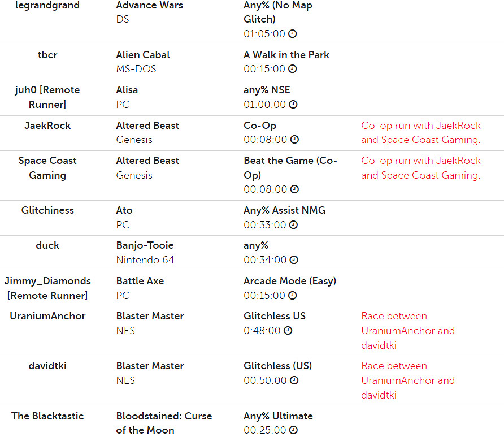Image resolution: width=504 pixels, height=437 pixels.
Task: Click the clock icon beside davidtki's 00:50:00
Action: (293, 380)
